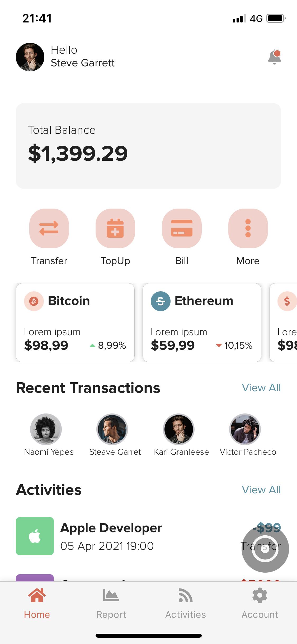Switch to the Report tab

(111, 604)
